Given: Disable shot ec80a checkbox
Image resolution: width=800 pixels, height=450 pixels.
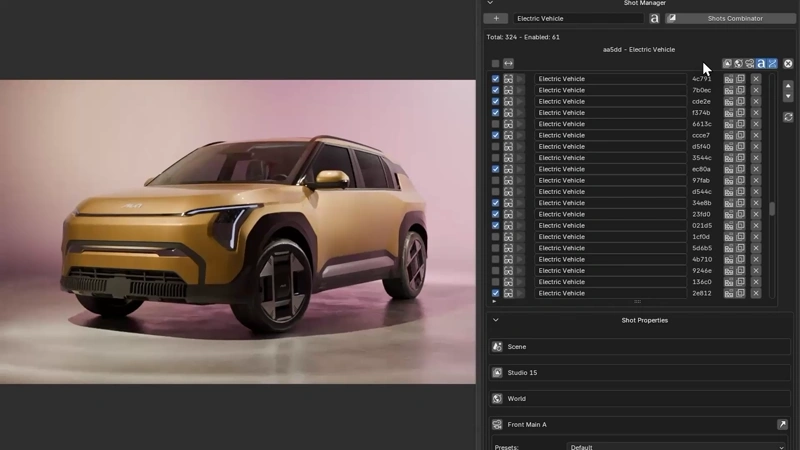Looking at the screenshot, I should point(495,169).
